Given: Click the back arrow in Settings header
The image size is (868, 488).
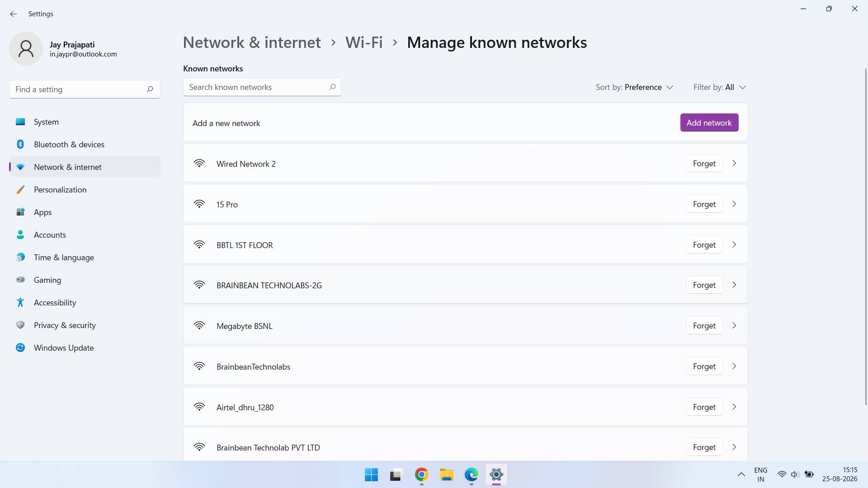Looking at the screenshot, I should tap(14, 14).
